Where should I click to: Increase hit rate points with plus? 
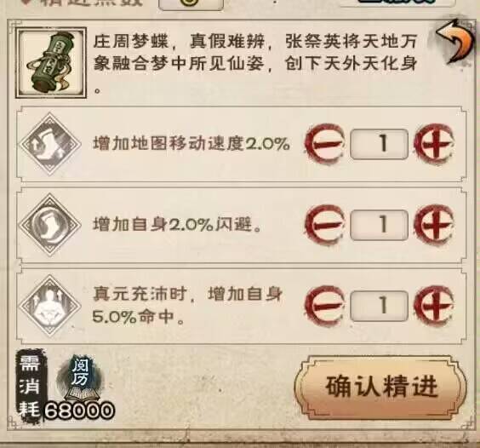click(434, 305)
